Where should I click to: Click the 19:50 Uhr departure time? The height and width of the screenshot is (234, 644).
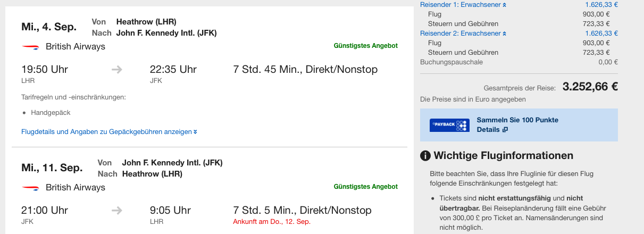click(45, 70)
